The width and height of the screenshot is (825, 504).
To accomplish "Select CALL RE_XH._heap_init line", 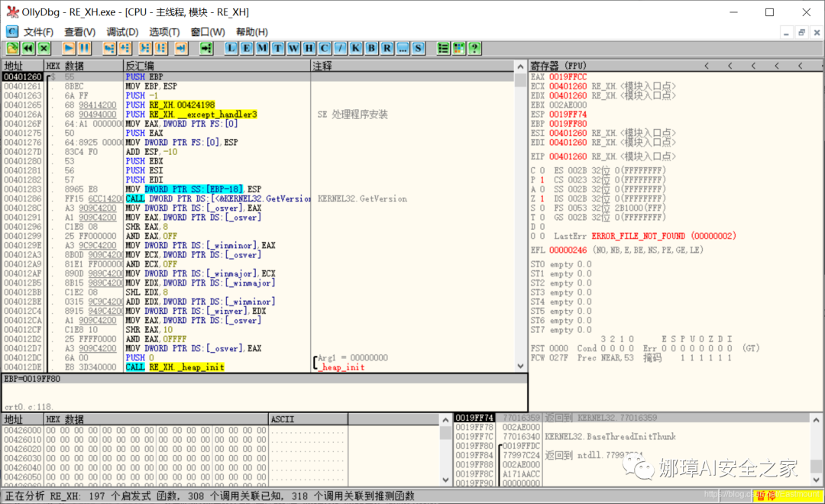I will click(x=258, y=367).
